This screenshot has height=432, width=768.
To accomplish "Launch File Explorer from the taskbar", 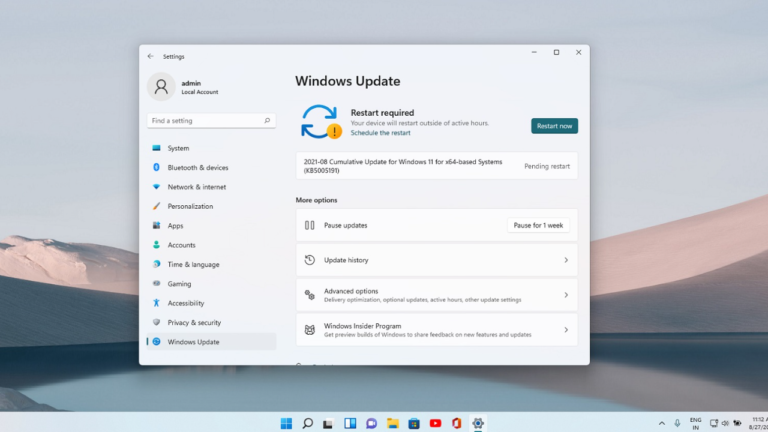I will click(x=393, y=423).
